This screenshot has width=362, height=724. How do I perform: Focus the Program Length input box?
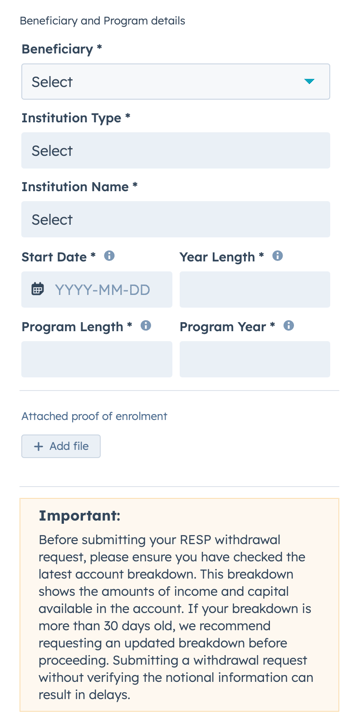pyautogui.click(x=97, y=359)
